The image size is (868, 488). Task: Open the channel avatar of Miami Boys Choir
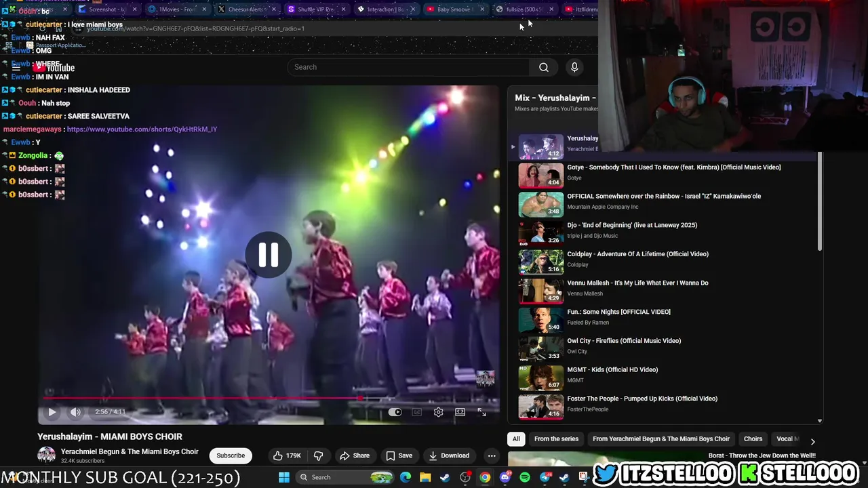pyautogui.click(x=46, y=455)
